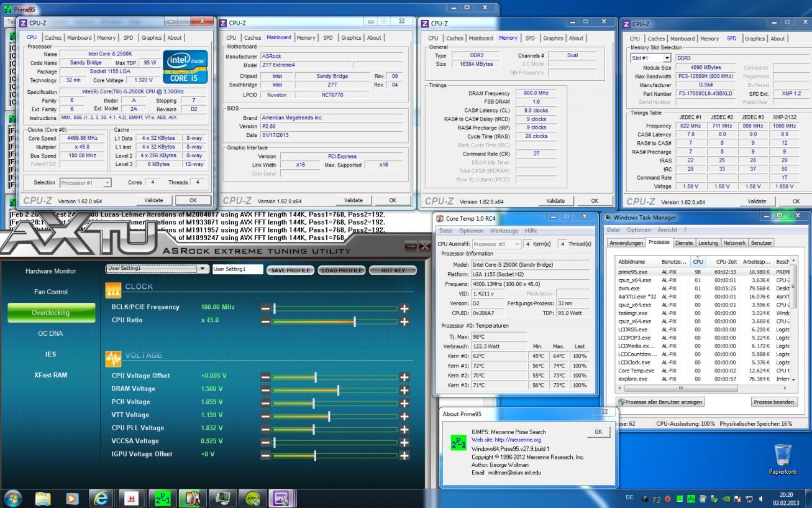Open XFast RAM section in AXTU
This screenshot has width=812, height=508.
pos(51,375)
